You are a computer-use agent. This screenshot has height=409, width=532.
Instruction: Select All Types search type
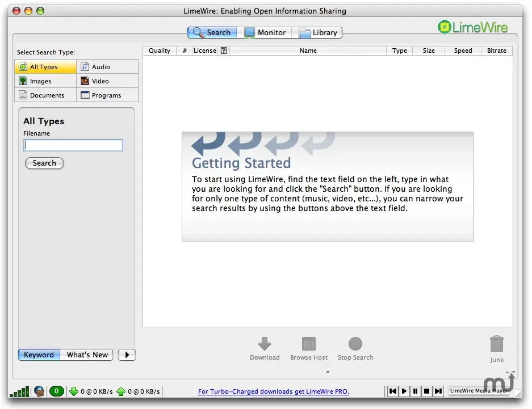tap(45, 67)
